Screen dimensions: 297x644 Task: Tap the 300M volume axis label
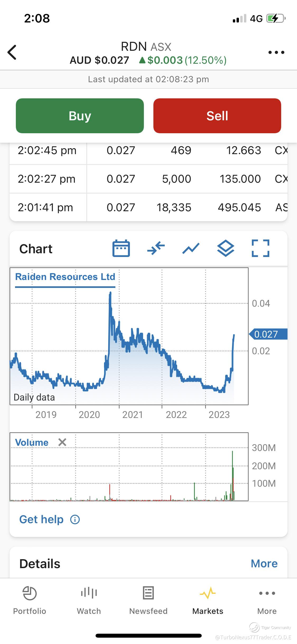pyautogui.click(x=264, y=448)
